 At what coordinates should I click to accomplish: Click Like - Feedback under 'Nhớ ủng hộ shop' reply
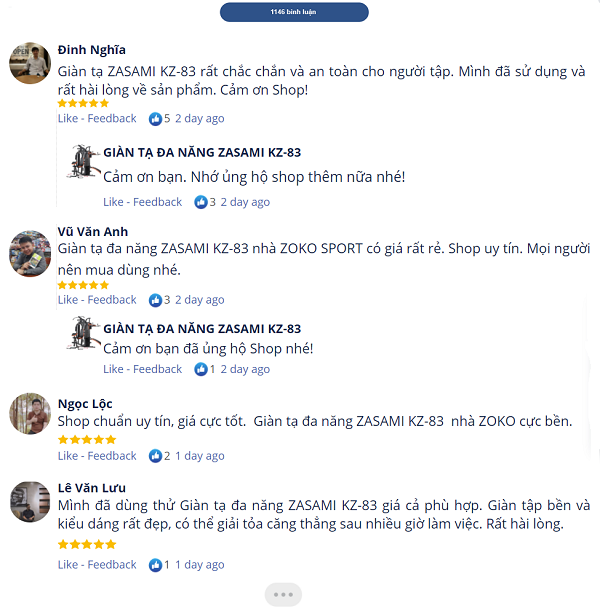point(143,202)
